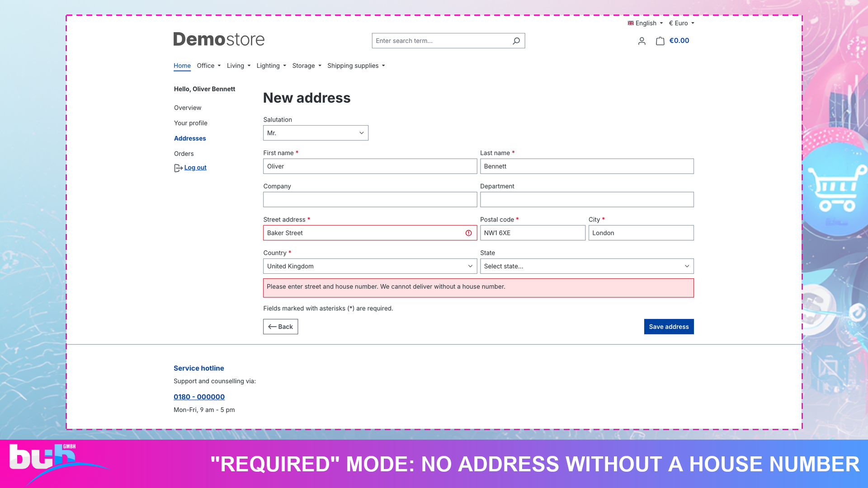Image resolution: width=868 pixels, height=488 pixels.
Task: Expand the Storage category menu
Action: pyautogui.click(x=307, y=66)
